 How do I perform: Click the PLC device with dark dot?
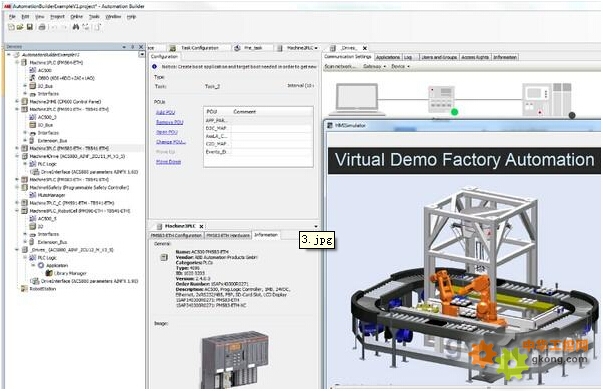[548, 100]
